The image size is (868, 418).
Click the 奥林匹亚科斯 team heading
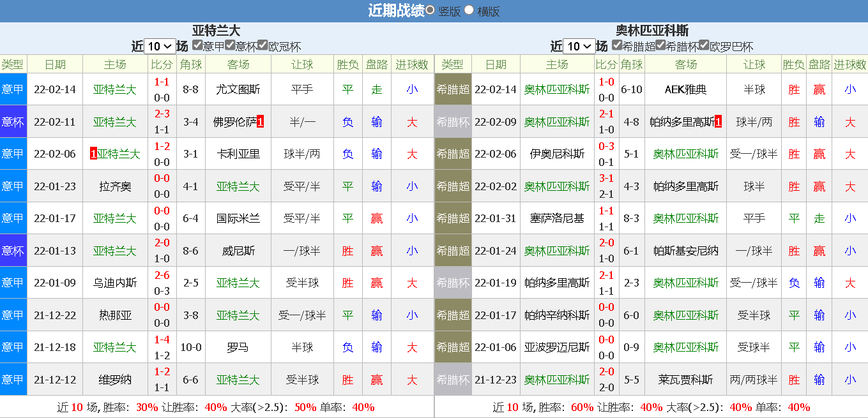click(x=652, y=30)
